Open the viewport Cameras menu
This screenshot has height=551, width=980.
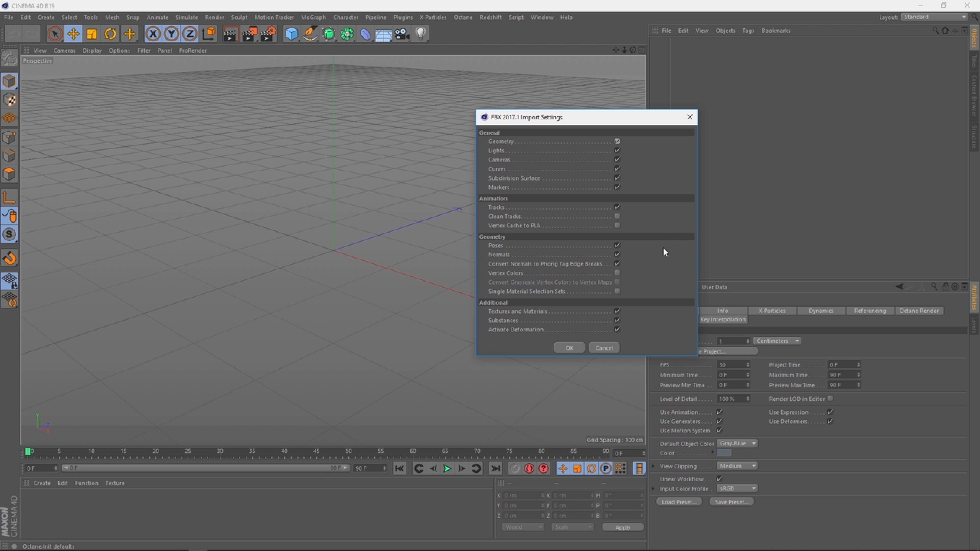click(x=64, y=51)
